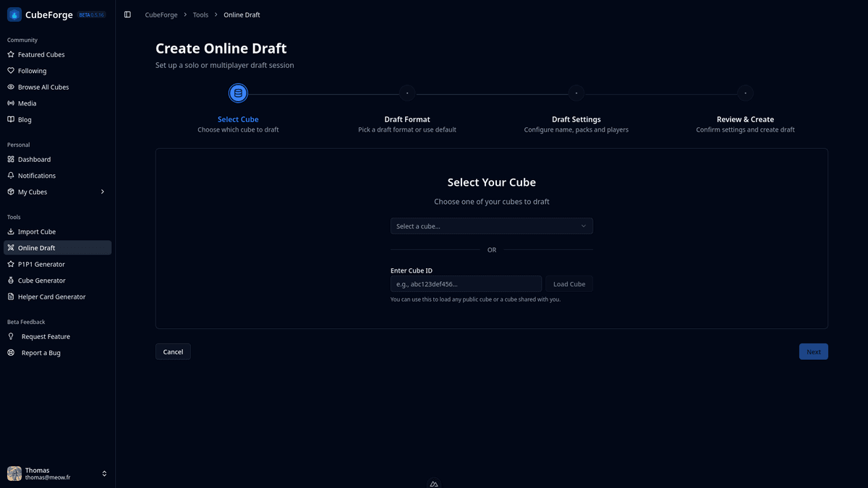Click Tools in the breadcrumb navigation
868x488 pixels.
(200, 14)
